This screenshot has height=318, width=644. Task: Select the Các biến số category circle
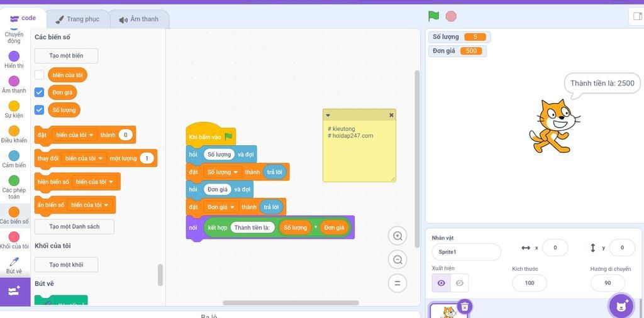14,212
